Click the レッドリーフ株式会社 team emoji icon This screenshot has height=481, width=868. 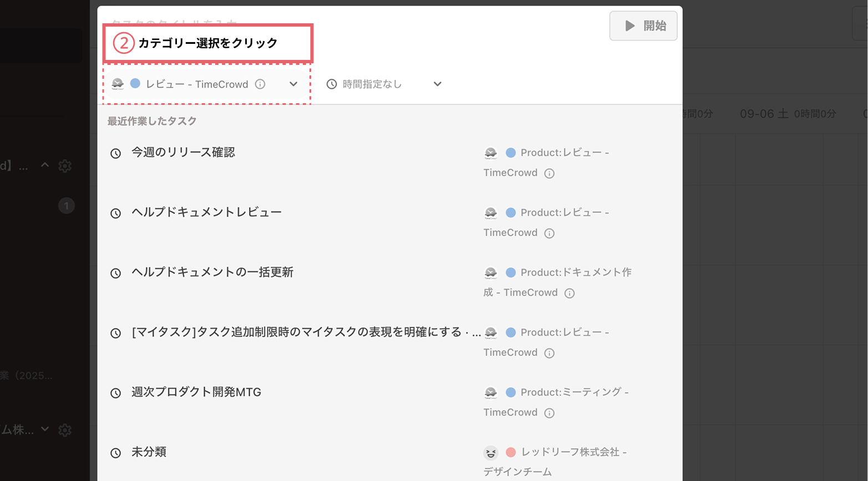coord(491,452)
